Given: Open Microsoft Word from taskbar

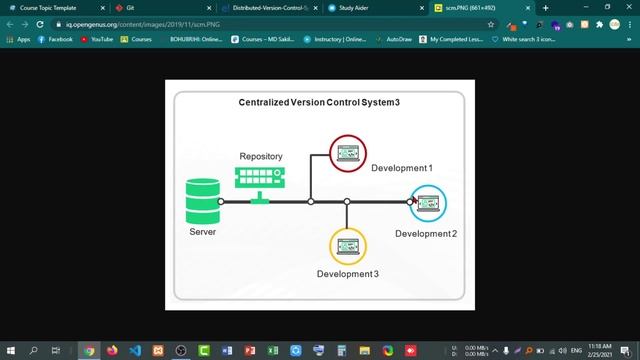Looking at the screenshot, I should (227, 351).
